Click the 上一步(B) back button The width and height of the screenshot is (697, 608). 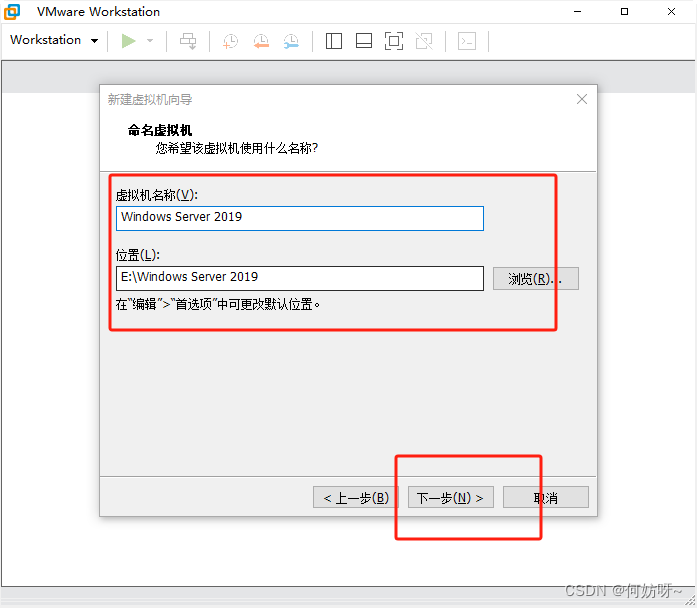[x=356, y=497]
